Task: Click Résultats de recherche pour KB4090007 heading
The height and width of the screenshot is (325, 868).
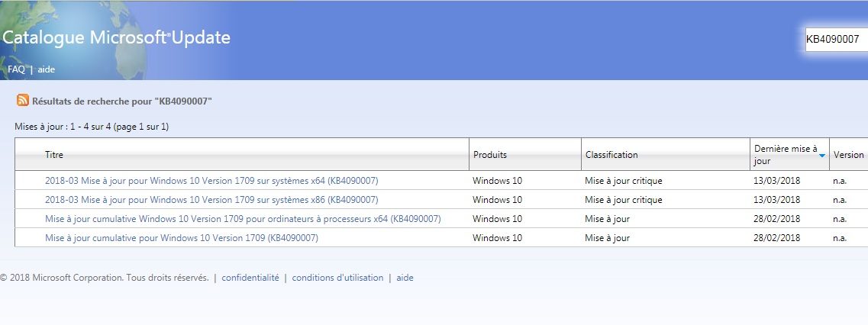Action: click(121, 101)
